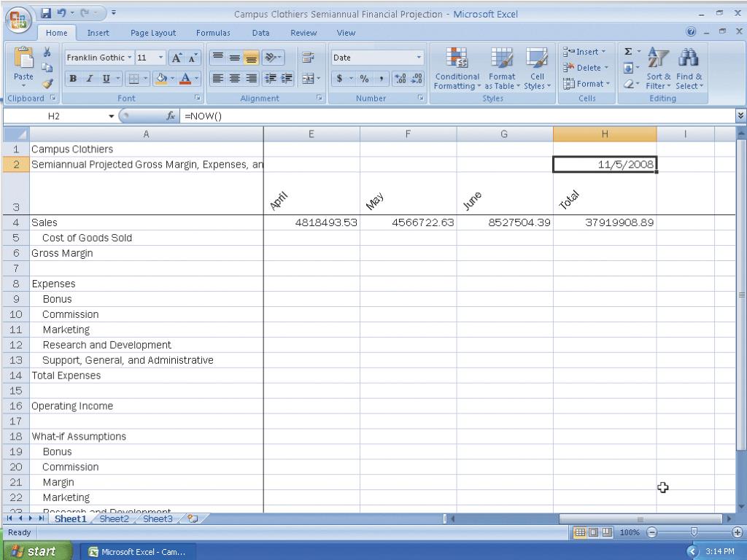Toggle Underline formatting
The height and width of the screenshot is (560, 747).
pos(106,78)
